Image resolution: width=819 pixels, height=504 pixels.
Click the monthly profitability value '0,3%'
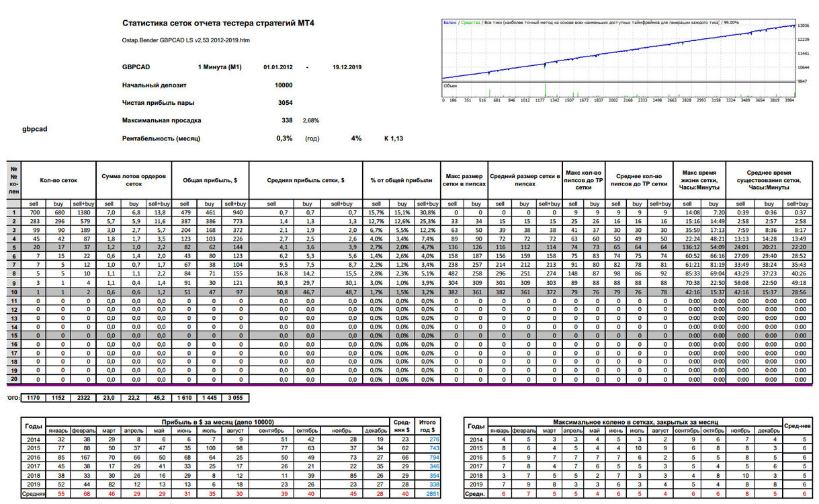coord(285,138)
